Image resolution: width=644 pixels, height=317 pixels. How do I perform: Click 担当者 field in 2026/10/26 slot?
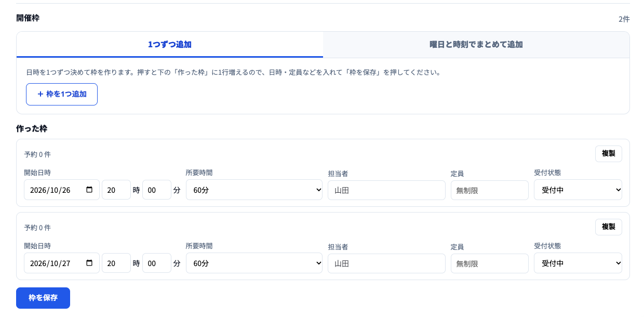386,190
